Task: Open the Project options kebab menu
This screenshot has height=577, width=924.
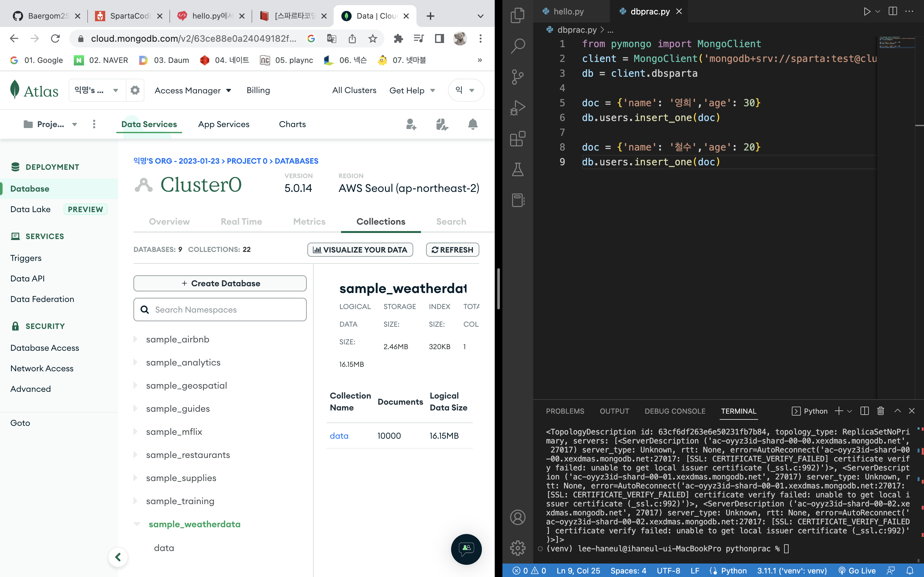Action: (x=94, y=125)
